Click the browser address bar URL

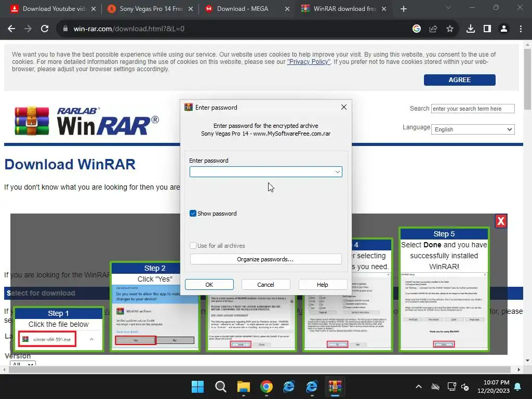tap(129, 29)
